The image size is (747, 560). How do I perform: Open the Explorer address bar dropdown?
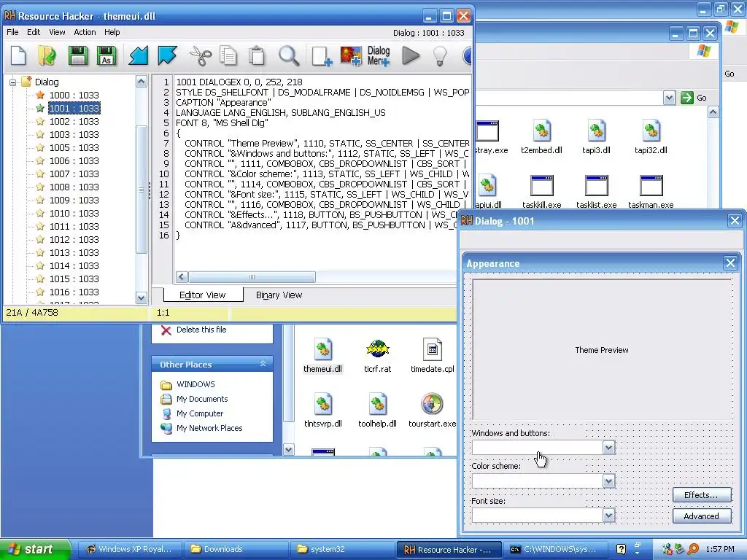coord(669,98)
